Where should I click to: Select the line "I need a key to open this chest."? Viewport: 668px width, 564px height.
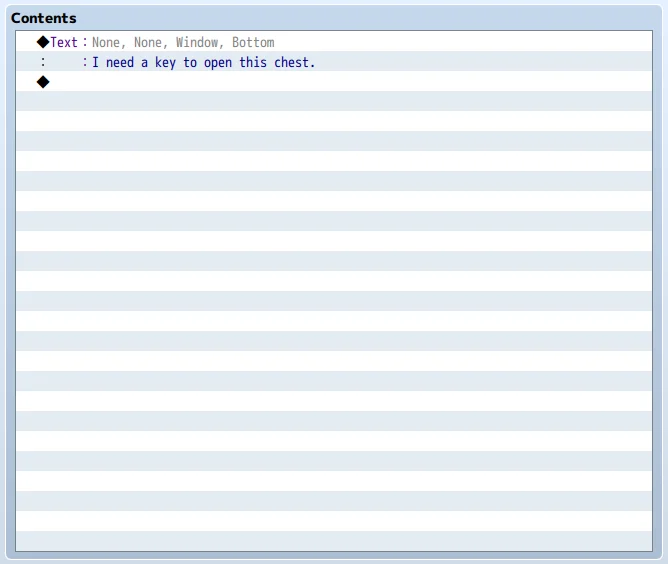(203, 62)
